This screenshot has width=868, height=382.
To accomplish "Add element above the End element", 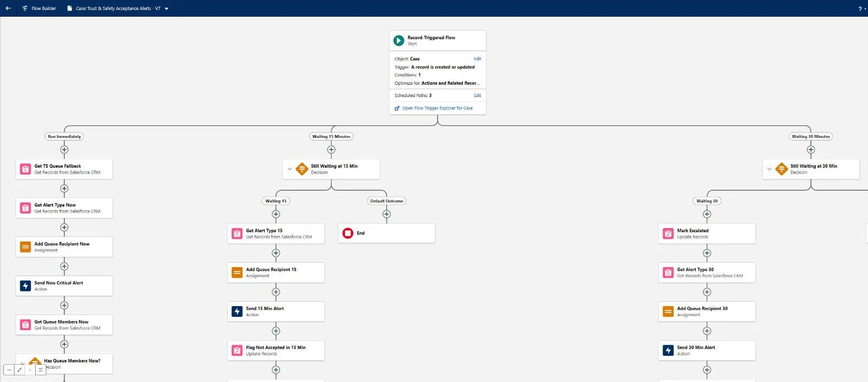I will point(386,214).
